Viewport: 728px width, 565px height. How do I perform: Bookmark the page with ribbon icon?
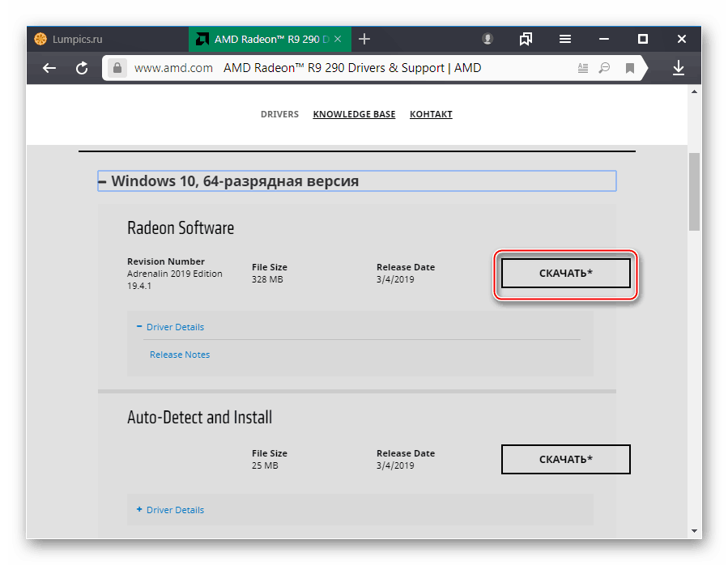629,68
